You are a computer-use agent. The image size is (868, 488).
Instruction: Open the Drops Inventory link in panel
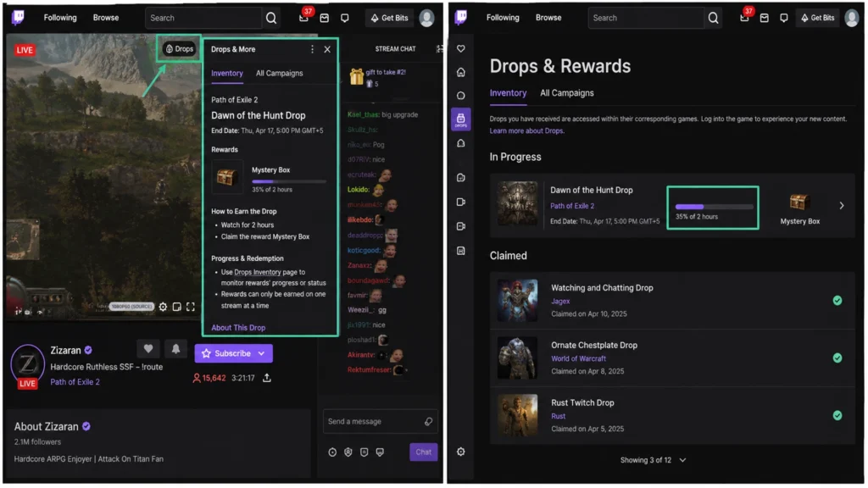258,272
